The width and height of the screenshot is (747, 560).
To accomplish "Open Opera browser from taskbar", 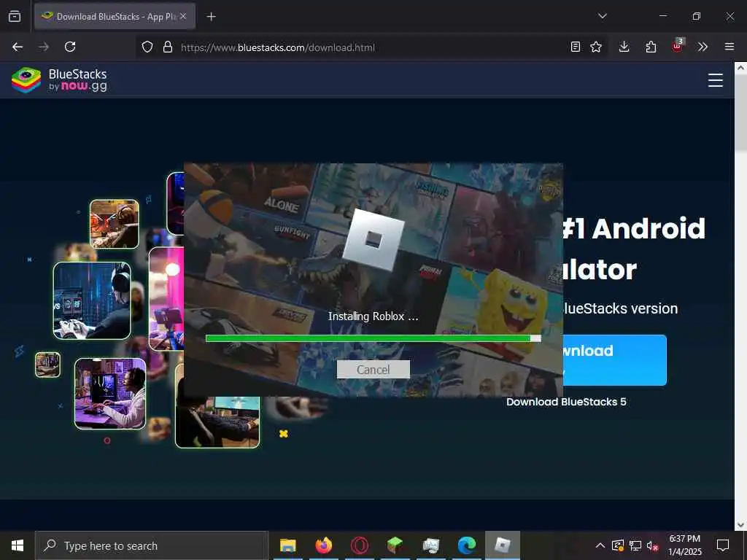I will [x=359, y=545].
